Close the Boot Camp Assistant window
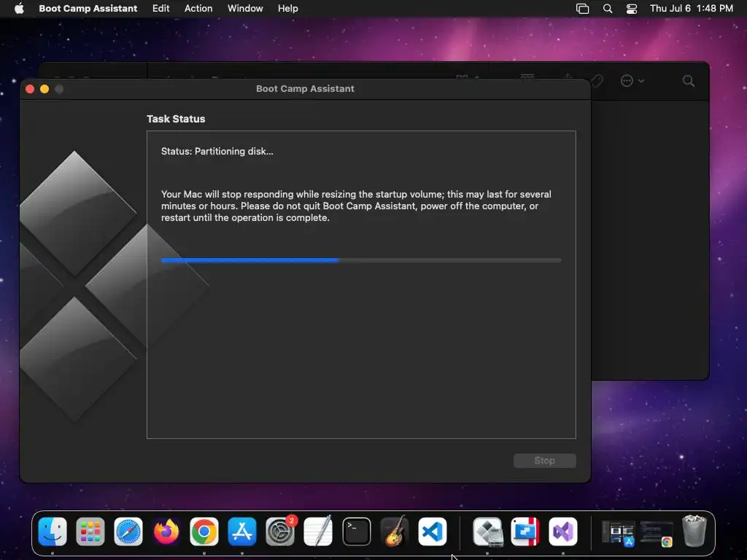 tap(30, 89)
